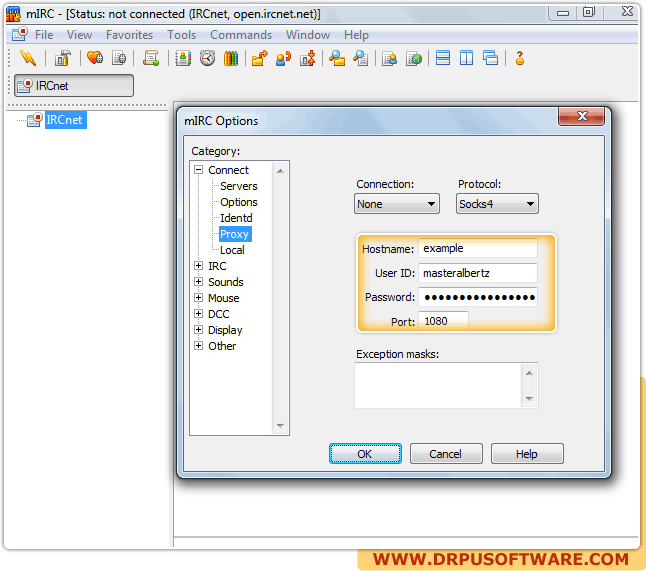
Task: Click the Password input field
Action: (478, 297)
